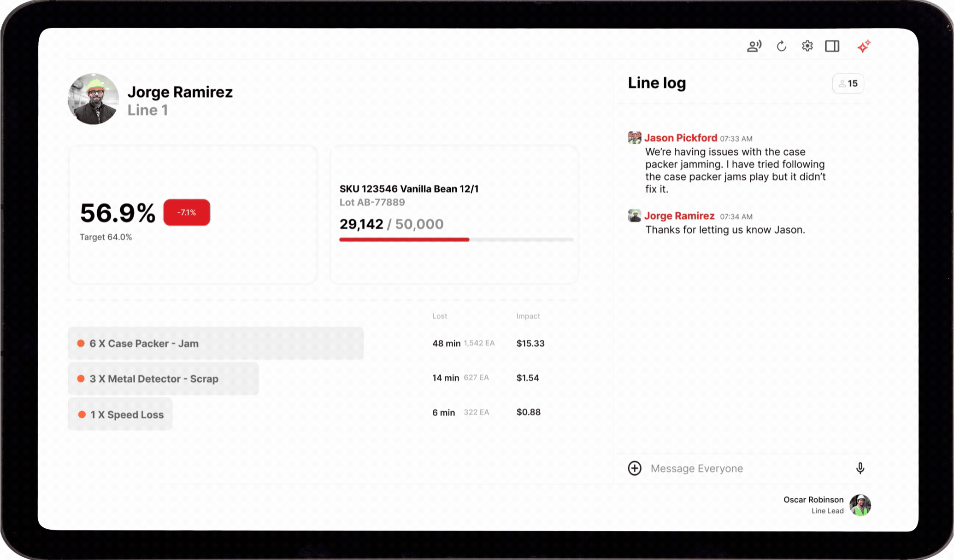Open settings via gear icon
Viewport: 954px width, 560px height.
pyautogui.click(x=807, y=46)
